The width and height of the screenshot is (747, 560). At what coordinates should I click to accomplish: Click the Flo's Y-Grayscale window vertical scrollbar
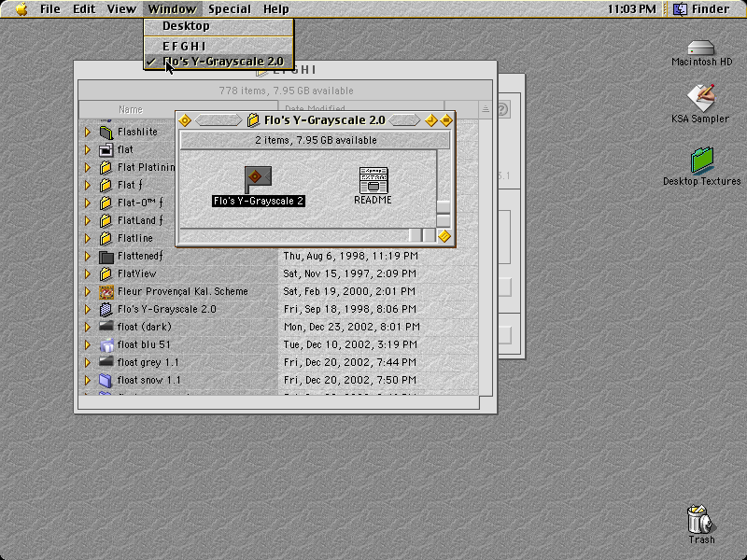(x=444, y=189)
